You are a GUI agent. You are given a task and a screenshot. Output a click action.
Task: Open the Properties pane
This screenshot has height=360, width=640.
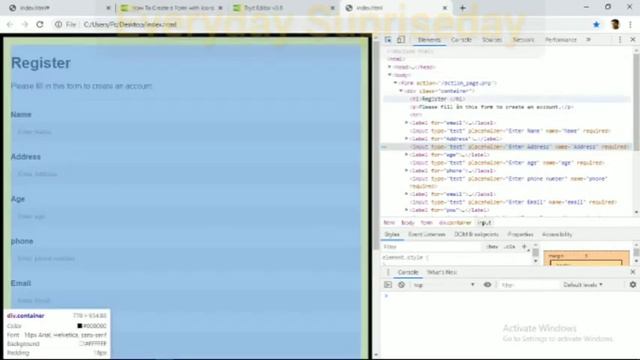coord(520,234)
